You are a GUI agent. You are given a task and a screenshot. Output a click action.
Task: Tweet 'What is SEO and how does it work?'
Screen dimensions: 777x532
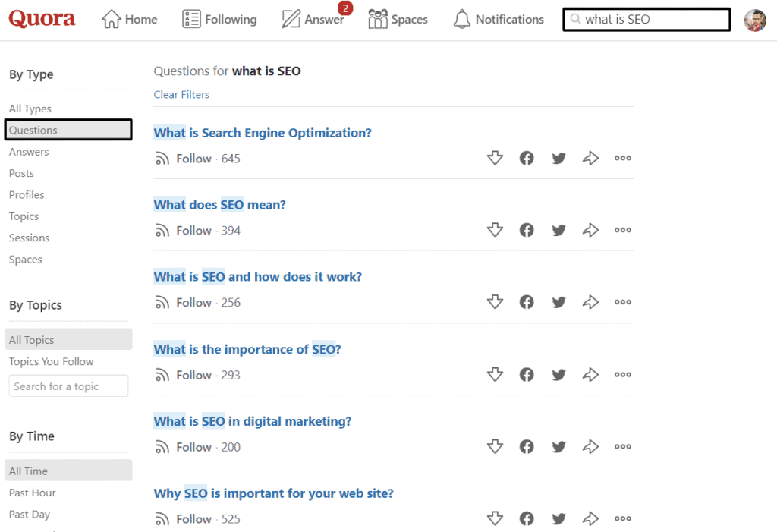point(559,302)
